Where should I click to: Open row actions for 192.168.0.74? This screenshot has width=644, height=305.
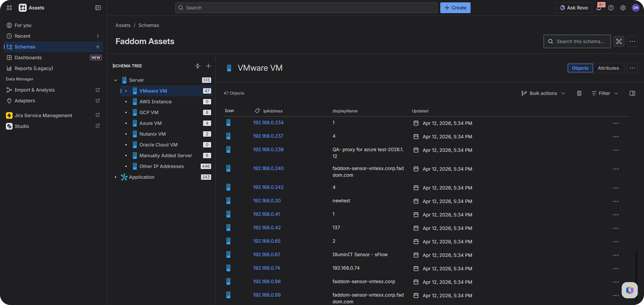[616, 269]
